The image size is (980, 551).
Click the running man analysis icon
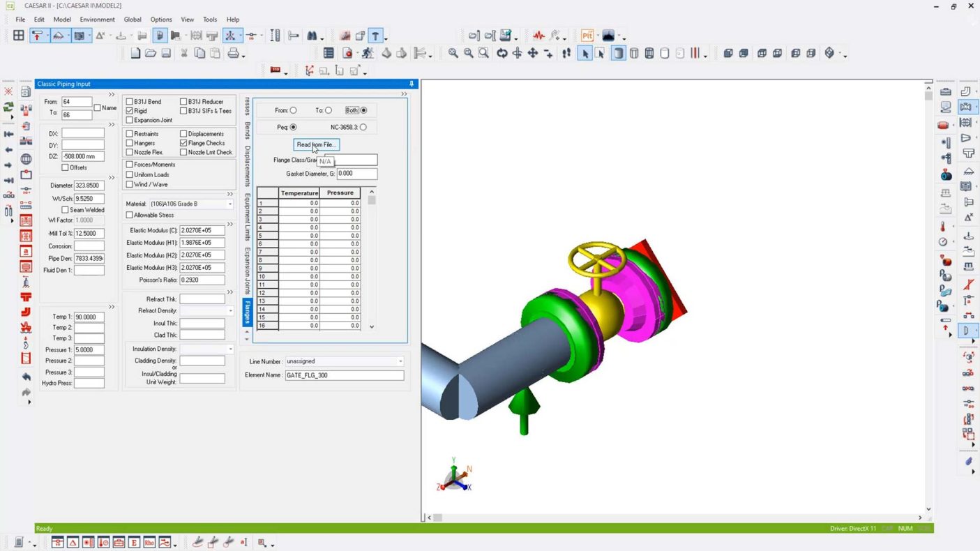point(368,54)
